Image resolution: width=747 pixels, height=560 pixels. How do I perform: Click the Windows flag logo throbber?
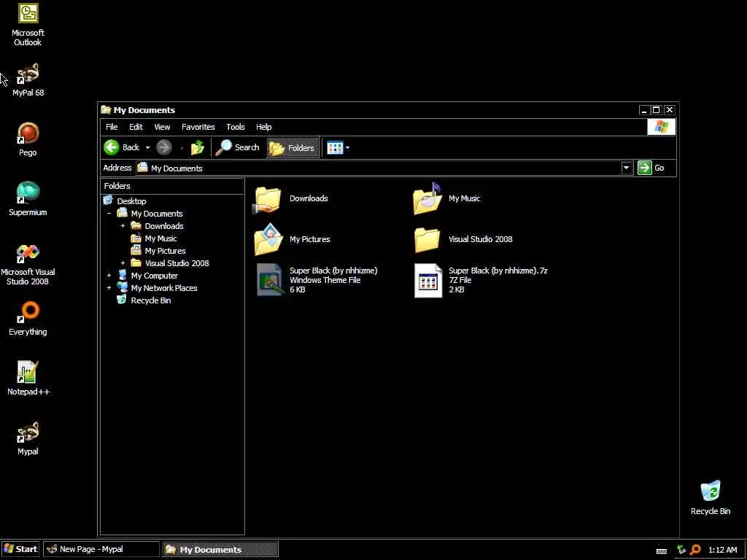point(661,127)
